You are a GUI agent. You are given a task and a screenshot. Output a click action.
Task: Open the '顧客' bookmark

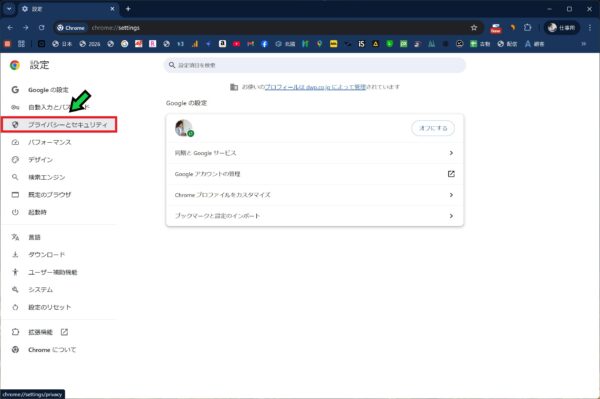click(535, 44)
